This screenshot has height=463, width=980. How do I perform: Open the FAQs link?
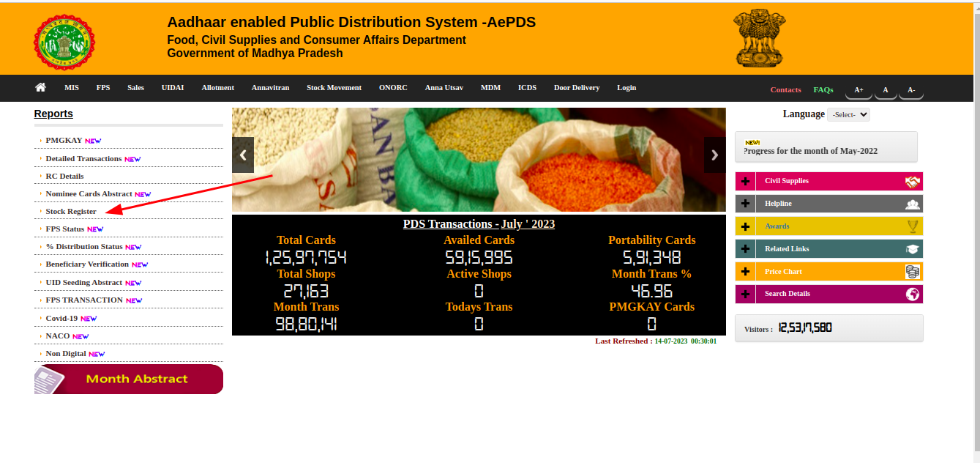point(823,89)
